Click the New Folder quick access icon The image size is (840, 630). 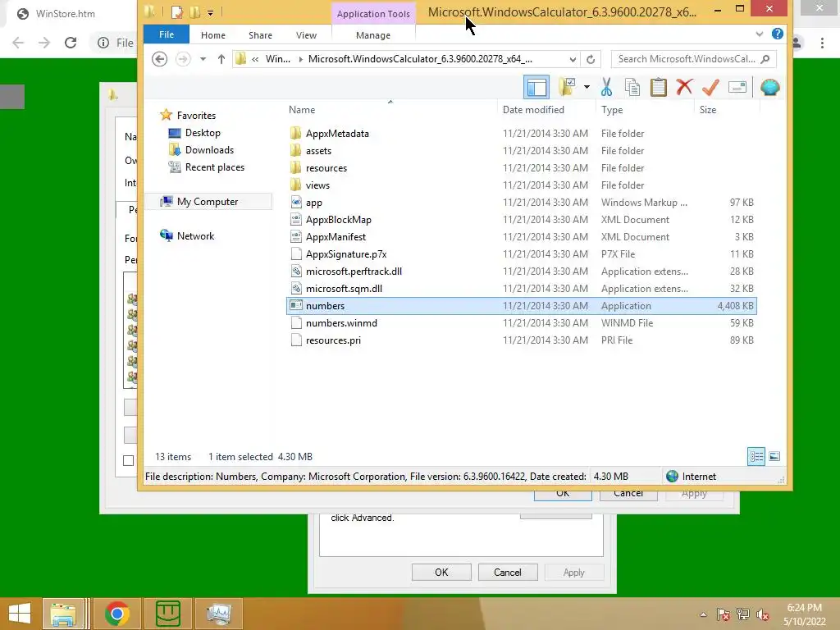[x=194, y=11]
